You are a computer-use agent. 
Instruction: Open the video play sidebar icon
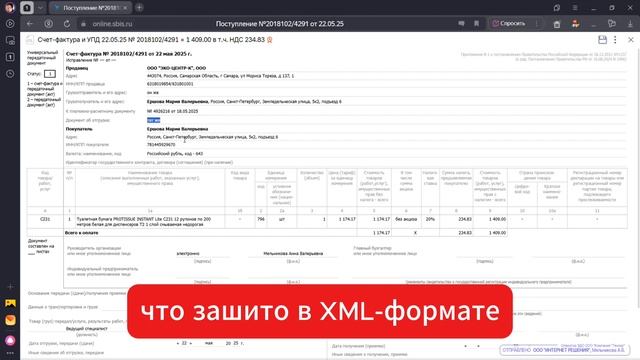point(10,24)
